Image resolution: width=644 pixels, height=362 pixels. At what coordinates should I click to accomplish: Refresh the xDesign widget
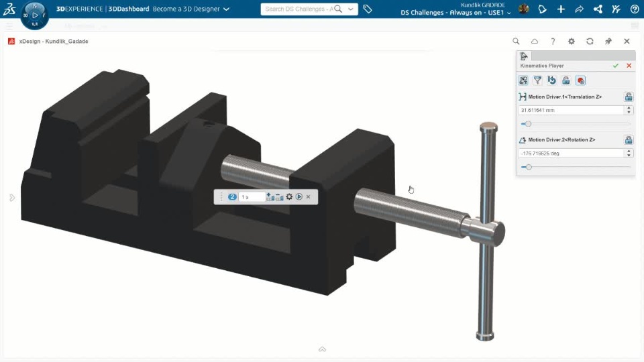[590, 41]
